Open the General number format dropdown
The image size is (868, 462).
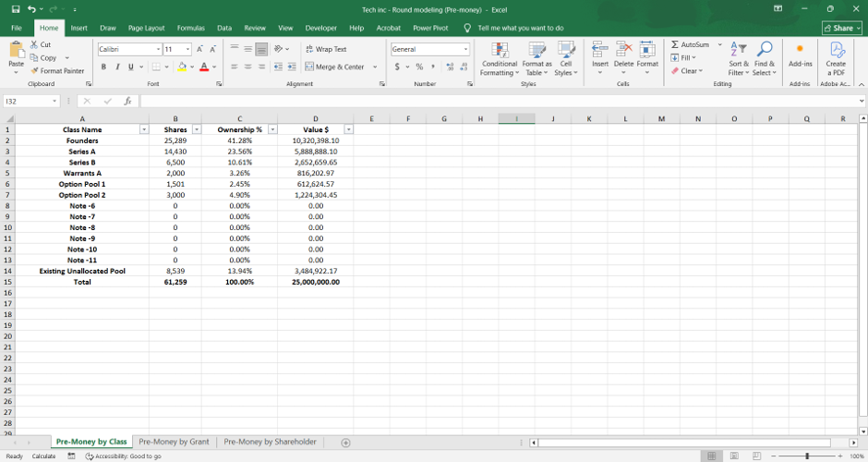465,49
